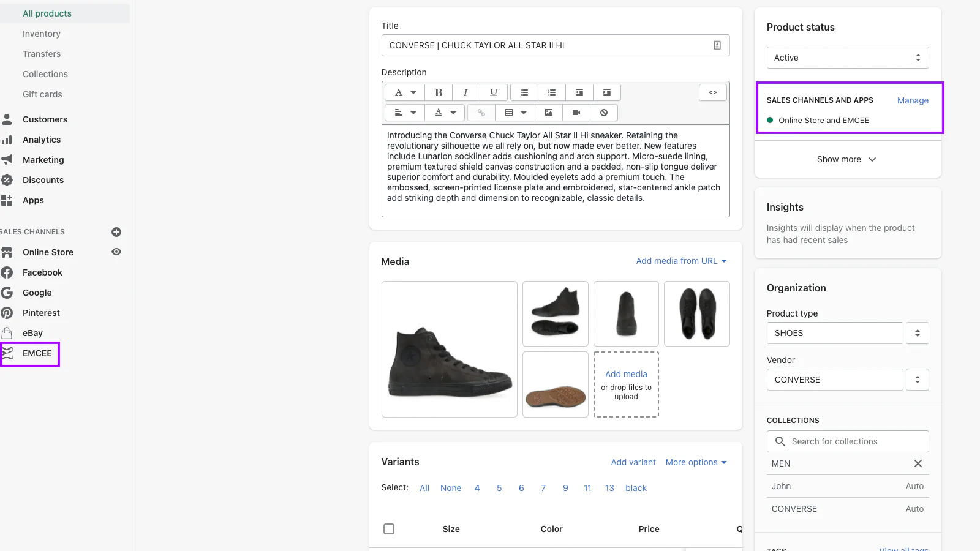Click the Vendor input field
980x551 pixels.
click(835, 380)
